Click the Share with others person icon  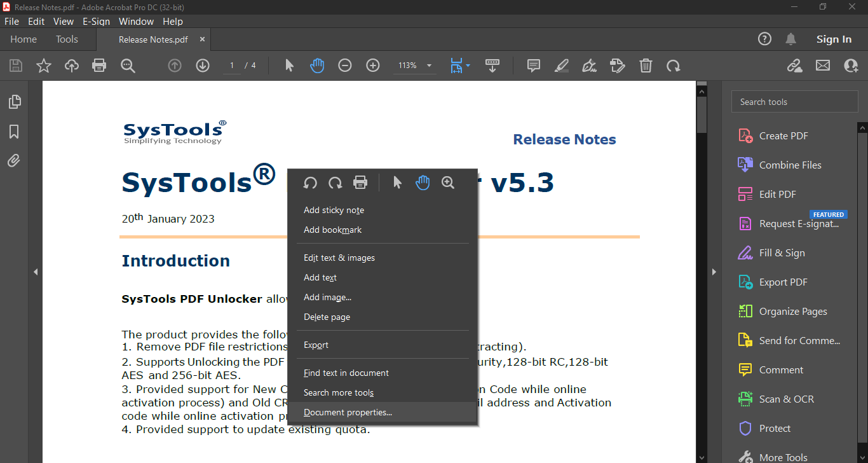pyautogui.click(x=851, y=66)
